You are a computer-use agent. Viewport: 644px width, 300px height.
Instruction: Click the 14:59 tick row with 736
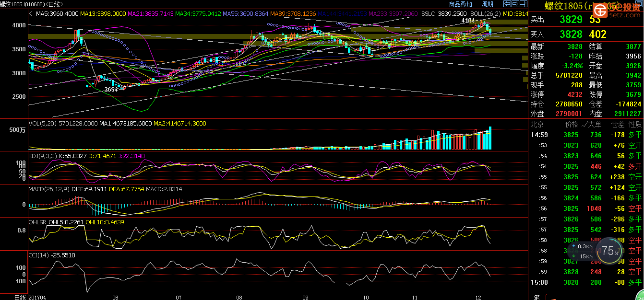[586, 135]
